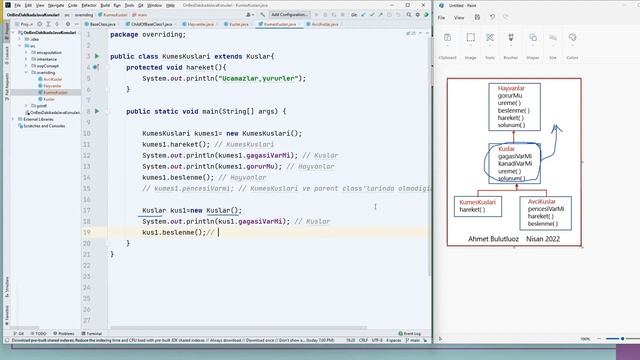
Task: Click the Paint zoom slider handle
Action: click(x=622, y=339)
